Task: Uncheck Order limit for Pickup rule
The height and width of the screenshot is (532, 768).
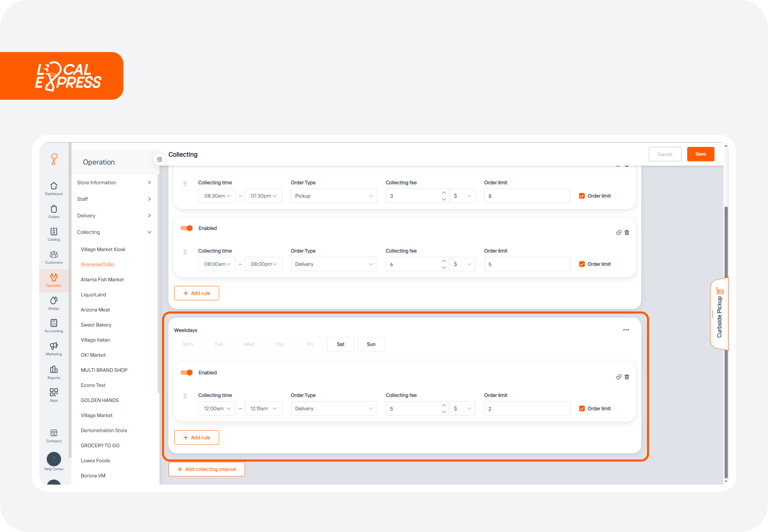Action: (582, 196)
